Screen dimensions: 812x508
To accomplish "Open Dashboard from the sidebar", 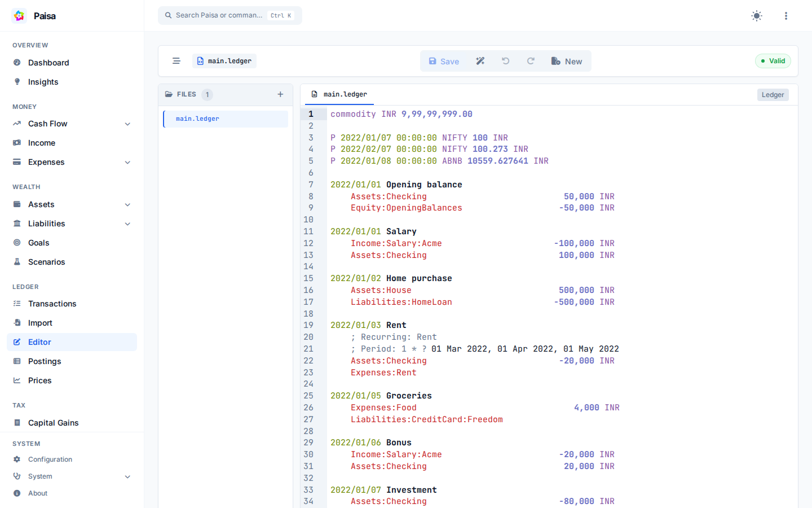I will 72,63.
